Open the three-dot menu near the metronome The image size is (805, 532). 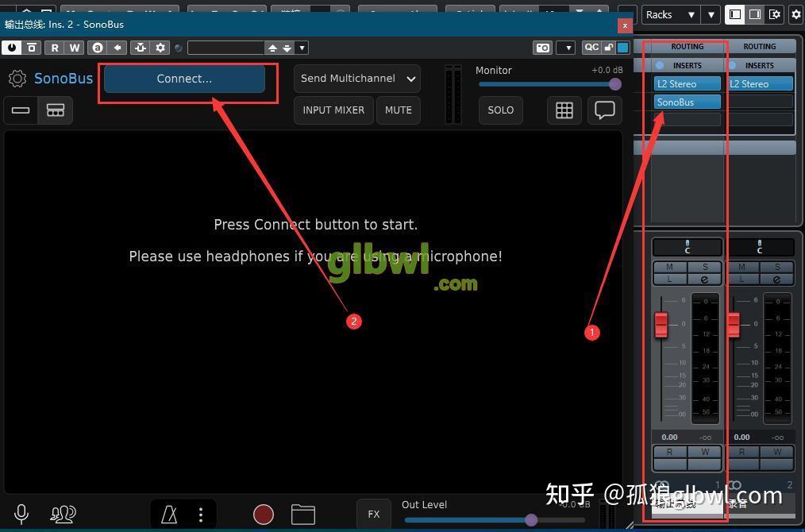(200, 515)
